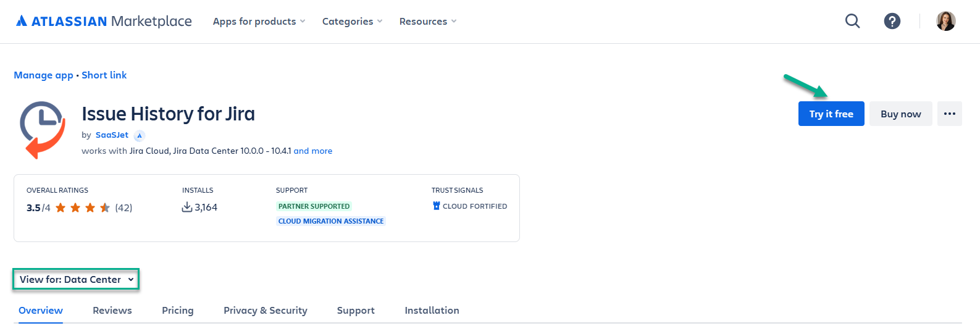Viewport: 980px width, 331px height.
Task: Open the Installation tab
Action: 432,310
